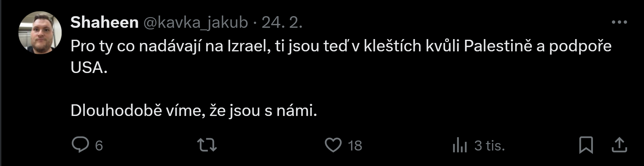Viewport: 644px width, 166px height.
Task: Open Shaheen's profile picture
Action: [40, 32]
